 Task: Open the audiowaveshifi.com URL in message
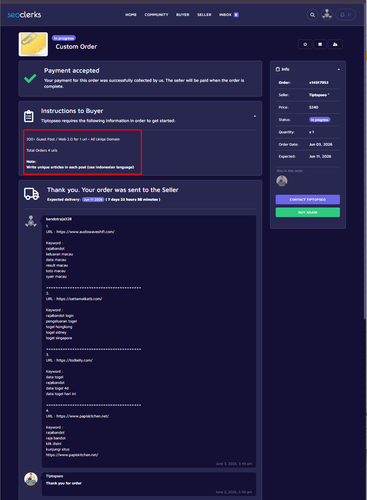(x=85, y=232)
